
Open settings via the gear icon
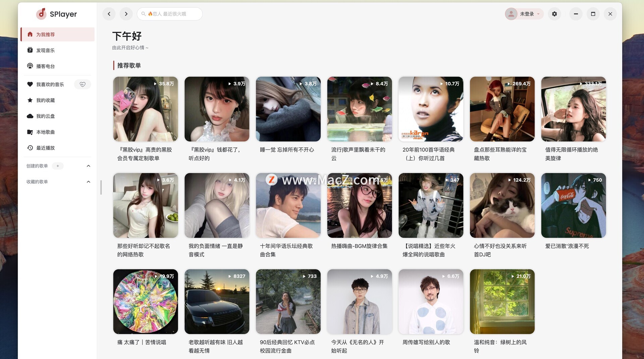pos(554,14)
